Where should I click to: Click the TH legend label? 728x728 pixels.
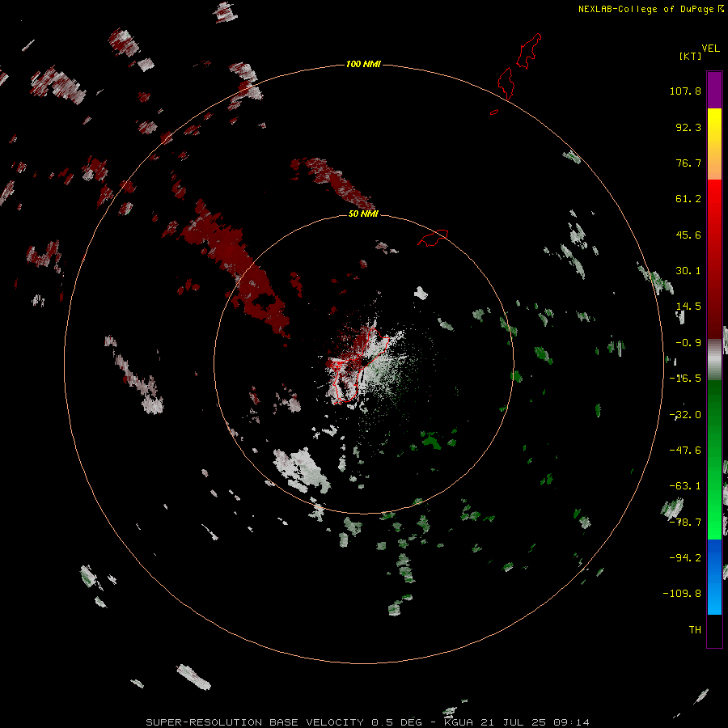click(x=695, y=630)
